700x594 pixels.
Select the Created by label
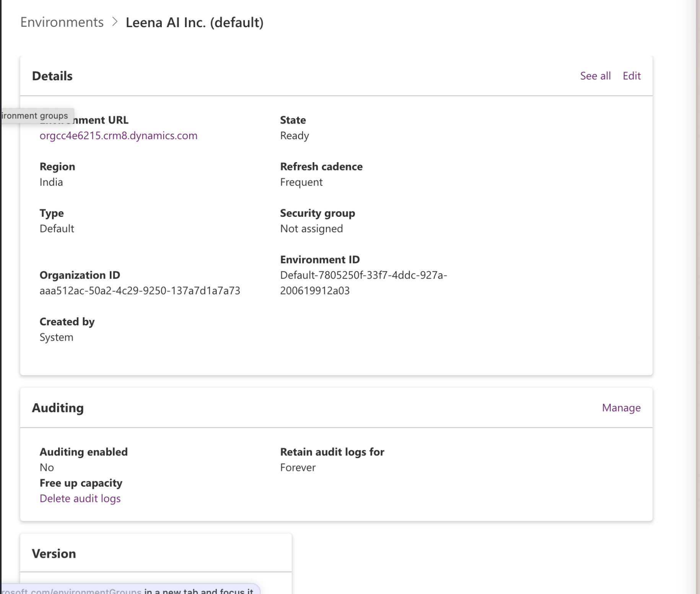(x=67, y=322)
